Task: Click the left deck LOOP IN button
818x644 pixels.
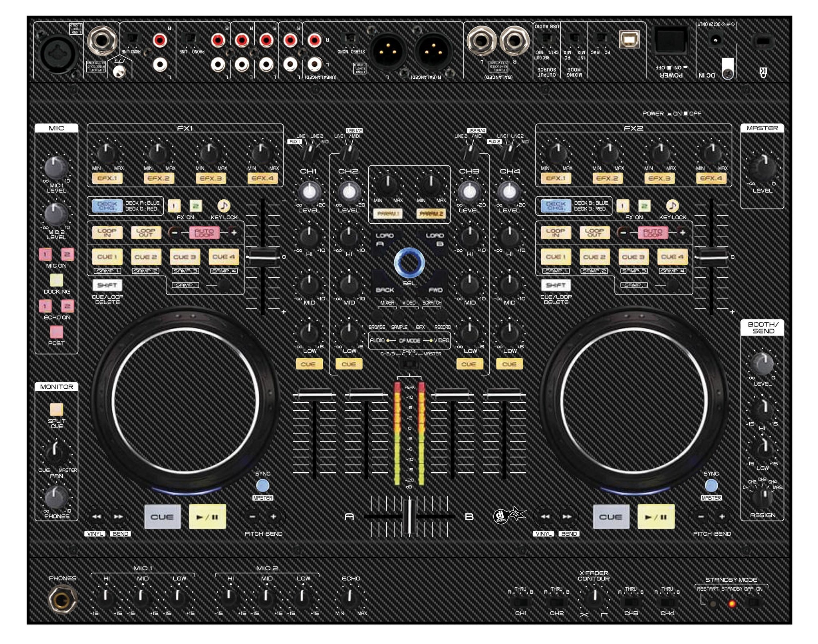Action: [x=107, y=233]
